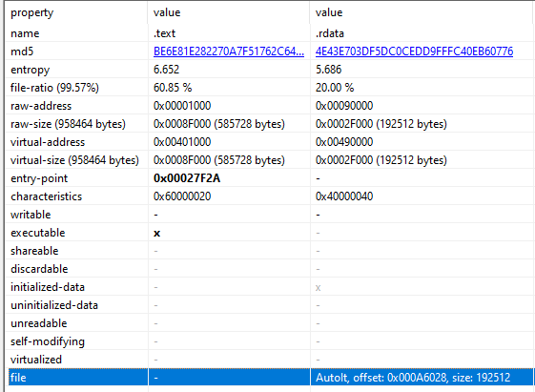This screenshot has width=535, height=392.
Task: Open the .text section md5 hash link
Action: click(229, 52)
